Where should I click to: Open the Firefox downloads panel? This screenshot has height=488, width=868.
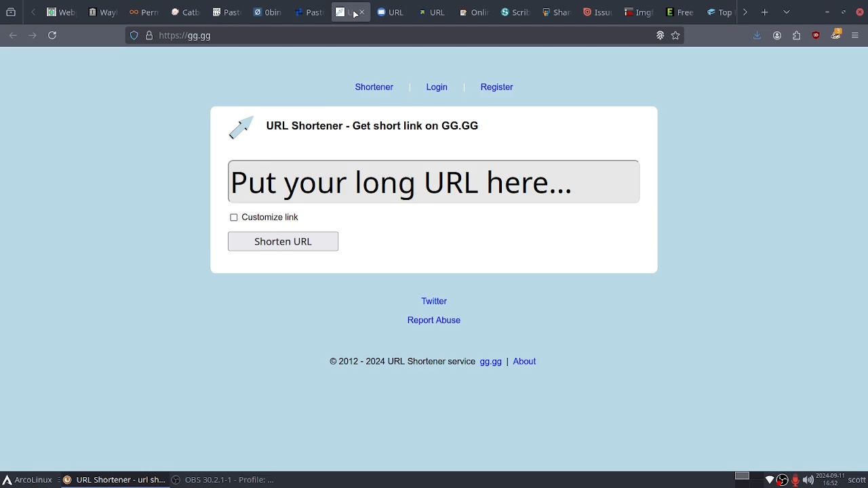point(757,35)
